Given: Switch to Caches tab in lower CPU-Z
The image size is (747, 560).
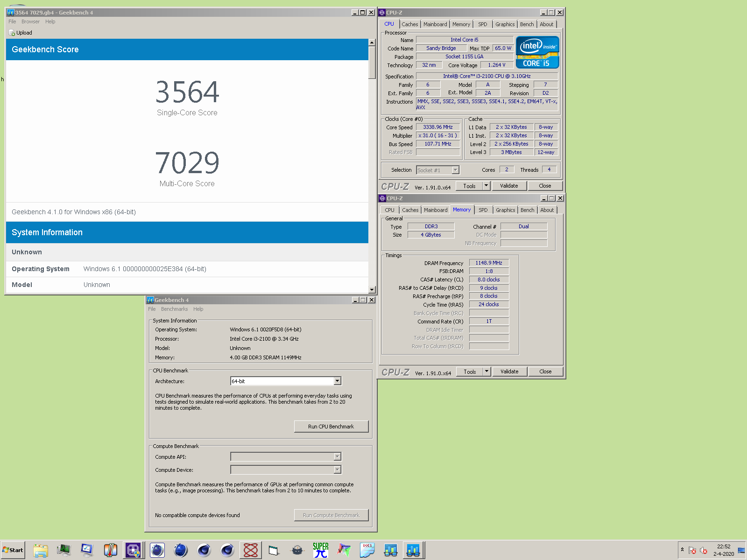Looking at the screenshot, I should tap(410, 210).
